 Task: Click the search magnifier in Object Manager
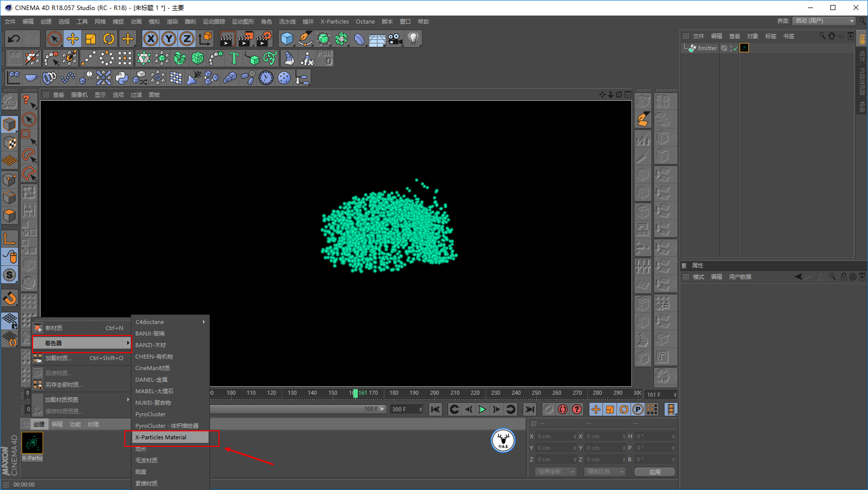tap(822, 36)
